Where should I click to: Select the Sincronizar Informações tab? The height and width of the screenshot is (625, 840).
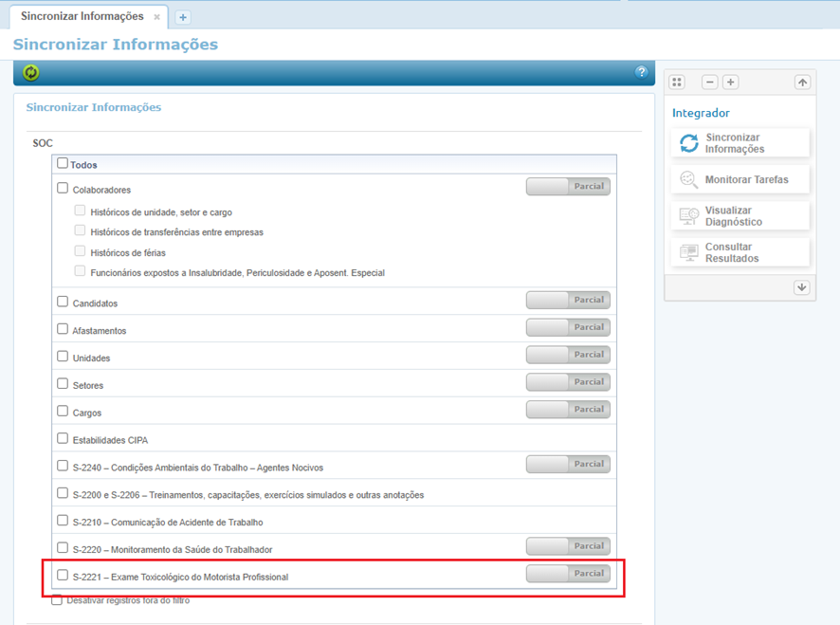click(82, 17)
